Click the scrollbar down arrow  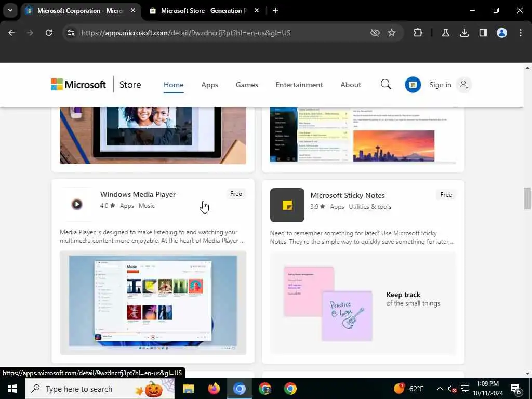coord(527,374)
